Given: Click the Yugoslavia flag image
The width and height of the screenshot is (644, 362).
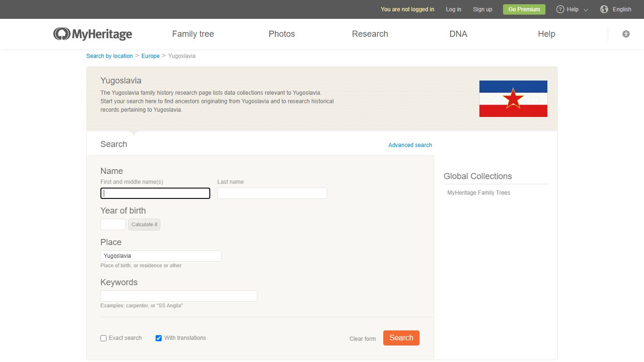Looking at the screenshot, I should pos(513,99).
